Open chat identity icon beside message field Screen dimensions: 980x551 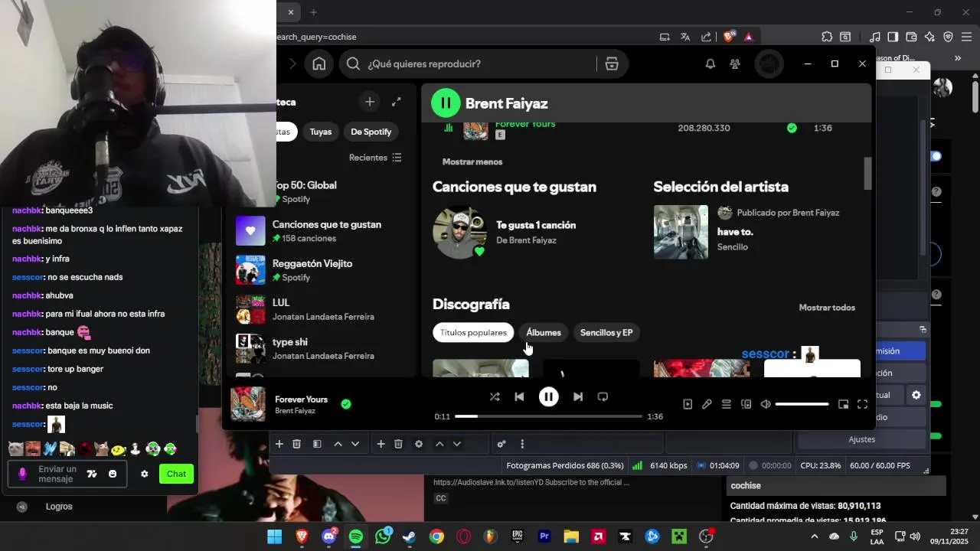pyautogui.click(x=21, y=474)
